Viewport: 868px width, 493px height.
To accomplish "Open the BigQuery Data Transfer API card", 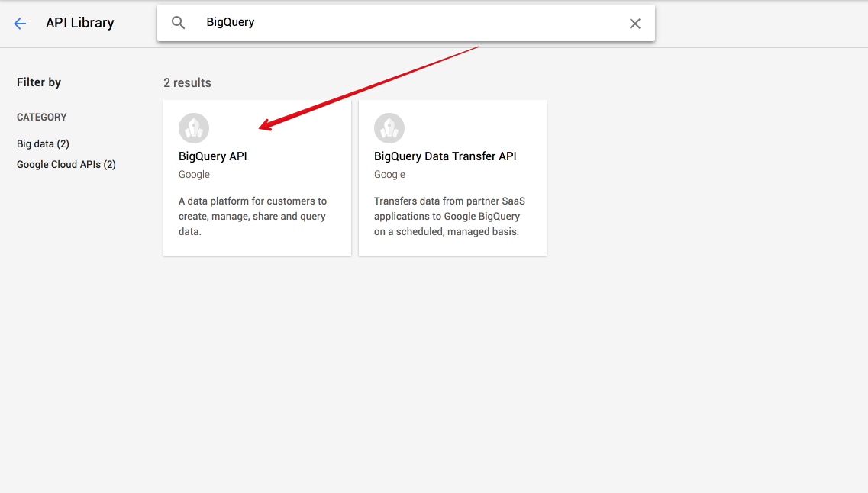I will coord(453,178).
